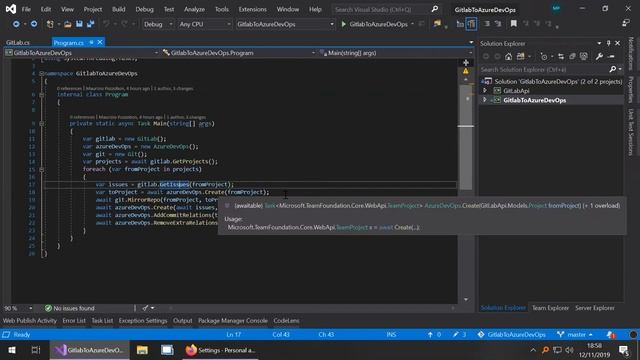Click Collapse All icon in Solution Explorer
Image resolution: width=640 pixels, height=360 pixels.
coord(572,56)
